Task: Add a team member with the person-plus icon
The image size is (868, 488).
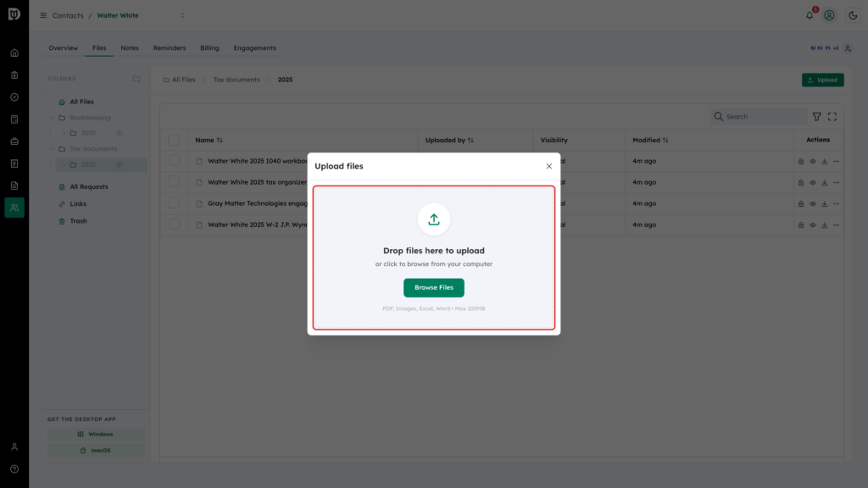Action: pyautogui.click(x=848, y=48)
